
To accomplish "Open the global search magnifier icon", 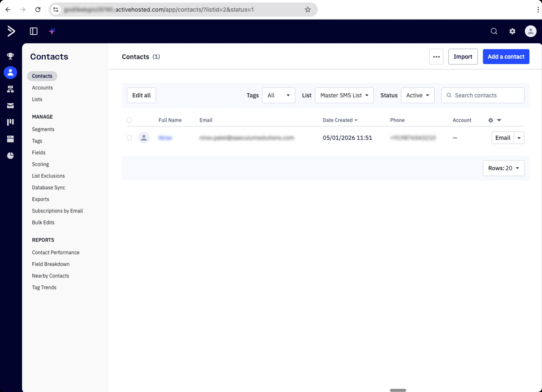I will coord(494,31).
